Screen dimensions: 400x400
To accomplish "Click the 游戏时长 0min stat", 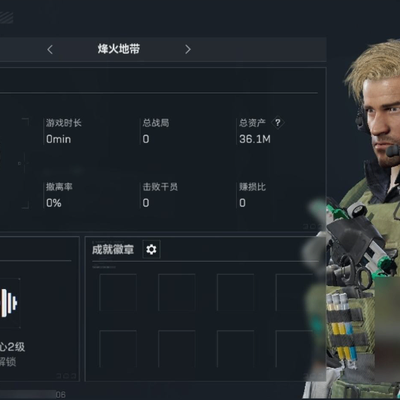I will click(x=63, y=131).
